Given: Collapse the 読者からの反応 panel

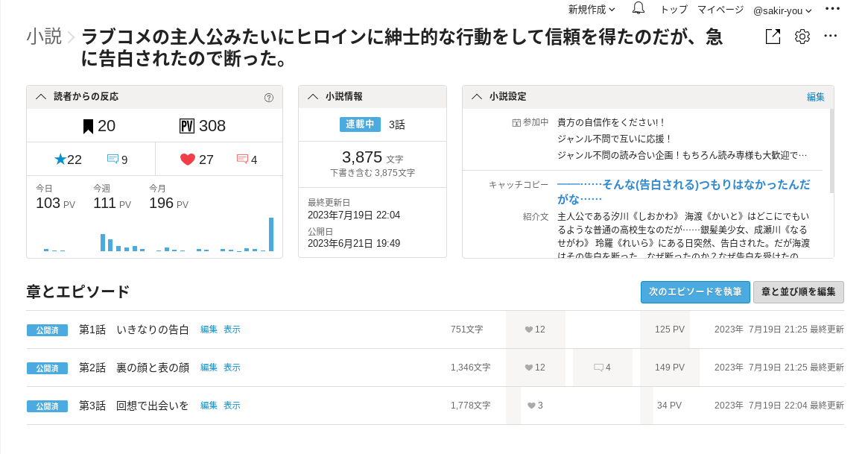Looking at the screenshot, I should pyautogui.click(x=41, y=97).
